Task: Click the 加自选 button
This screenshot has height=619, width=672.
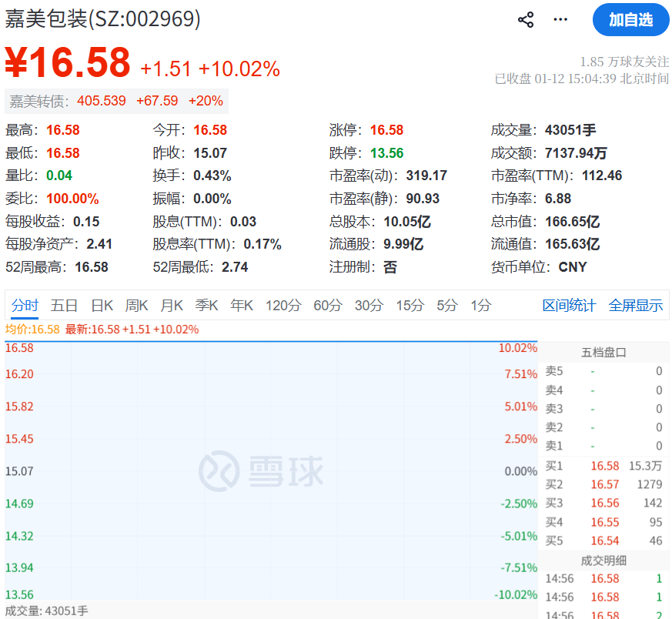Action: coord(630,20)
